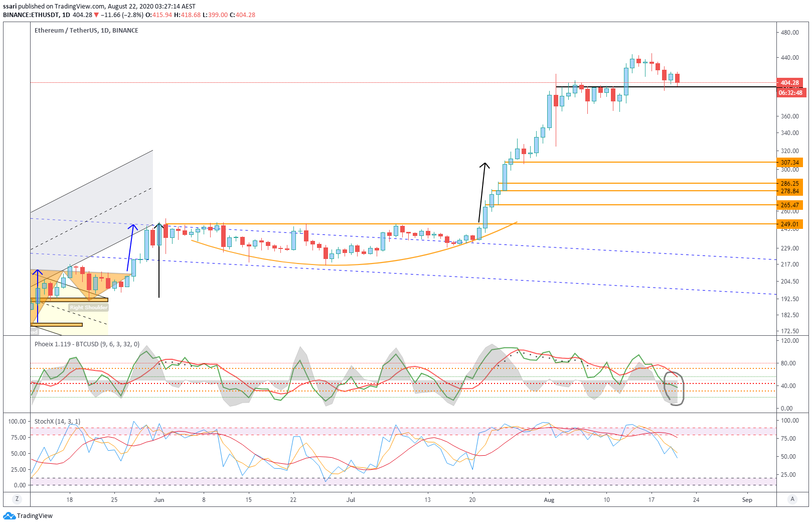Screen dimensions: 812x525
Task: Click the 120.00 label on Phoeix scale
Action: click(790, 341)
